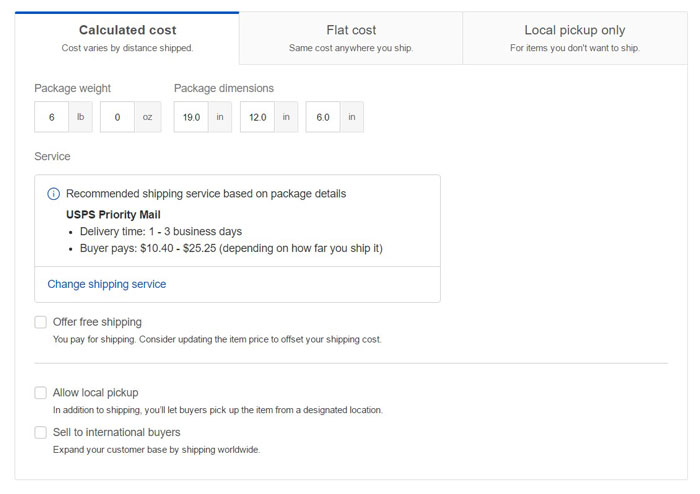Click the Sell to international buyers label

tap(117, 432)
